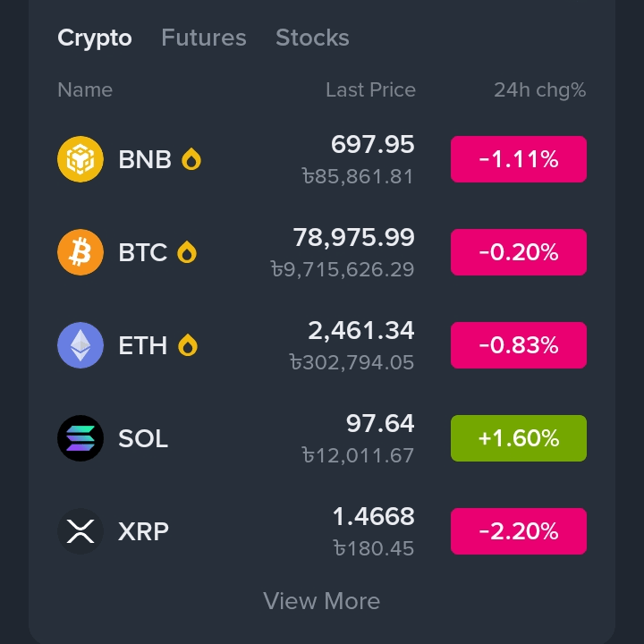Image resolution: width=644 pixels, height=644 pixels.
Task: Toggle the 24h chg% column header
Action: (x=539, y=90)
